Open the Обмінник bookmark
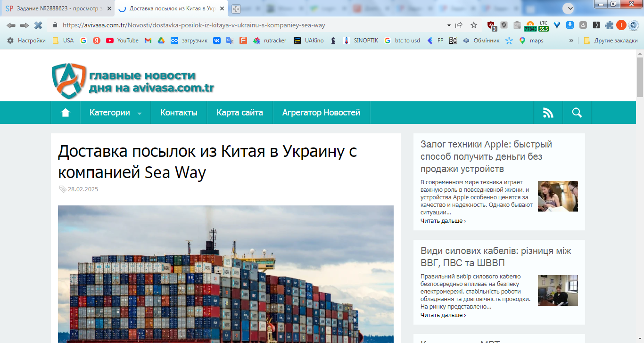The image size is (644, 343). tap(481, 41)
